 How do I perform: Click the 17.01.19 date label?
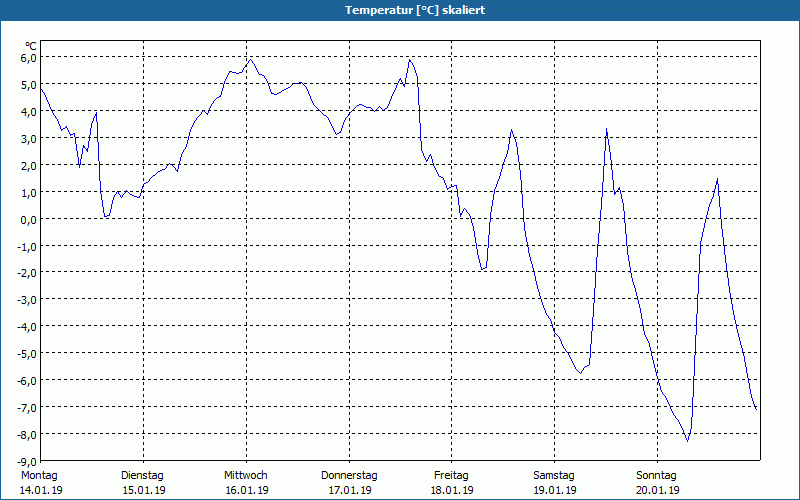coord(349,490)
